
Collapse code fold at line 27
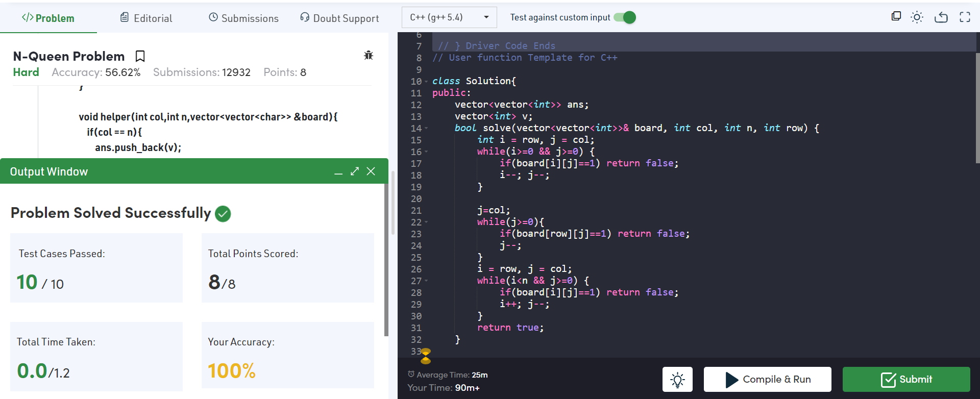click(x=426, y=281)
